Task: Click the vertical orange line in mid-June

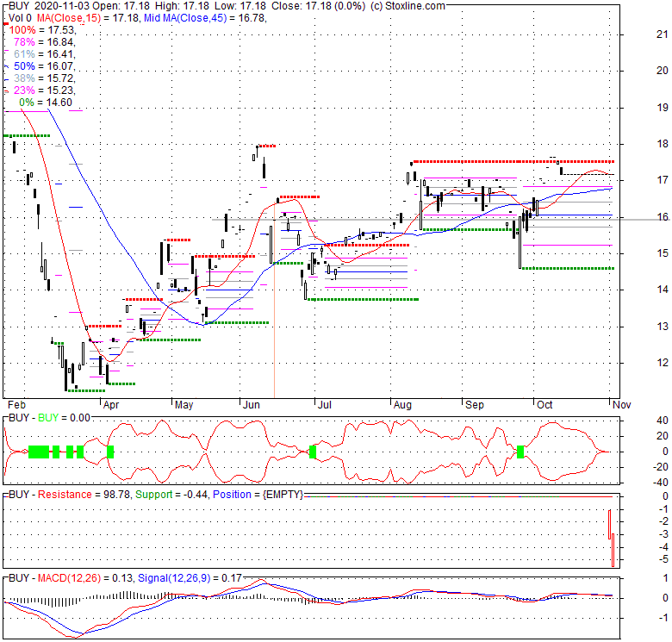Action: [274, 300]
